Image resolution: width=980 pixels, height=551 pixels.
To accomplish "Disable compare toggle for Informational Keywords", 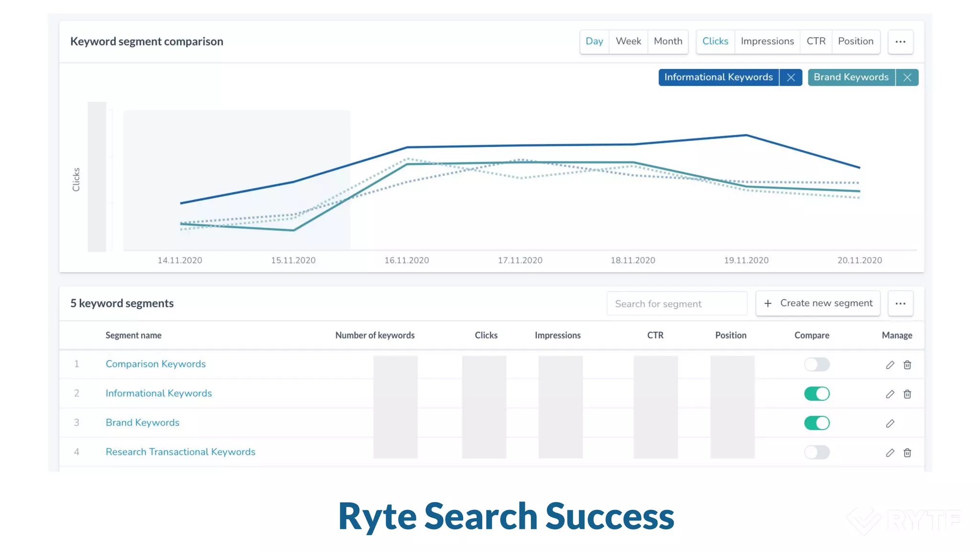I will point(817,394).
